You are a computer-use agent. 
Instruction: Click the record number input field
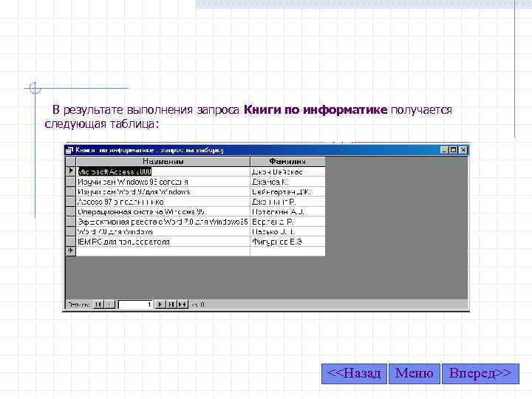(136, 304)
